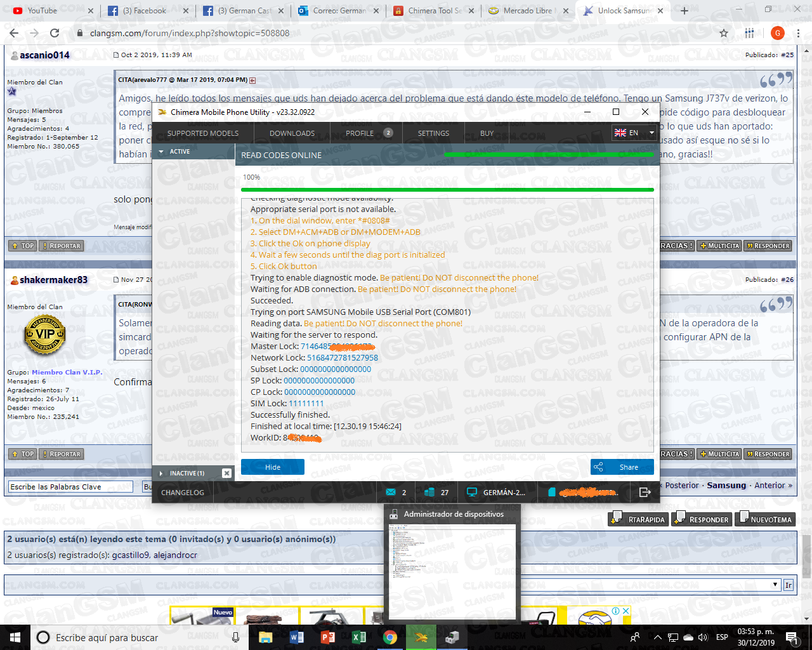The width and height of the screenshot is (812, 650).
Task: Click Cortana microphone icon in search bar
Action: [235, 637]
